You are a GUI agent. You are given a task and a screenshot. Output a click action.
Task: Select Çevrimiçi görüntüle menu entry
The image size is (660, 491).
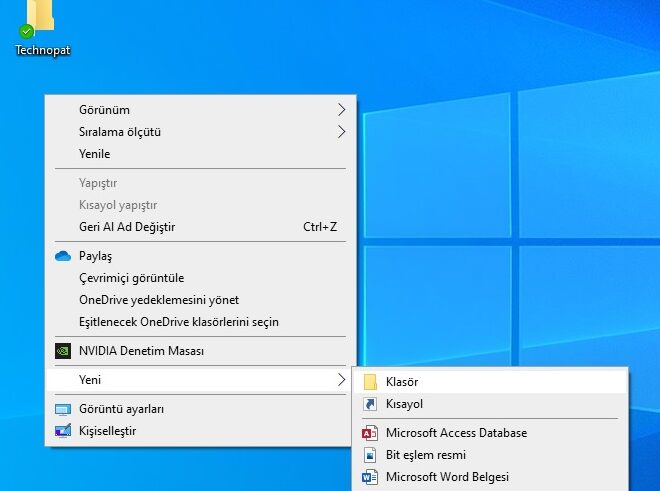pyautogui.click(x=131, y=278)
